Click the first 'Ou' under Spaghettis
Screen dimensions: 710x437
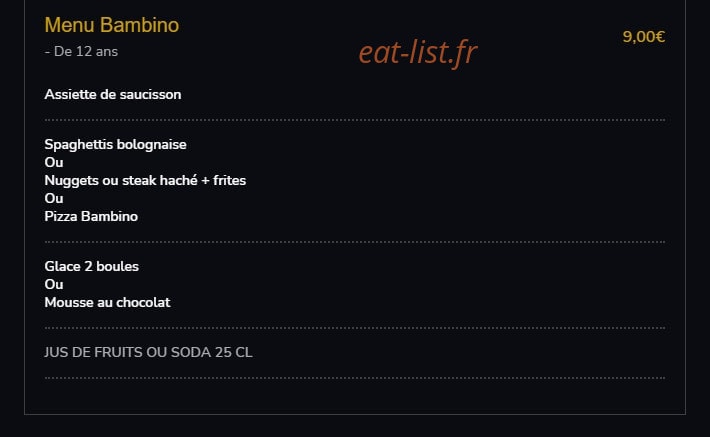[x=54, y=162]
